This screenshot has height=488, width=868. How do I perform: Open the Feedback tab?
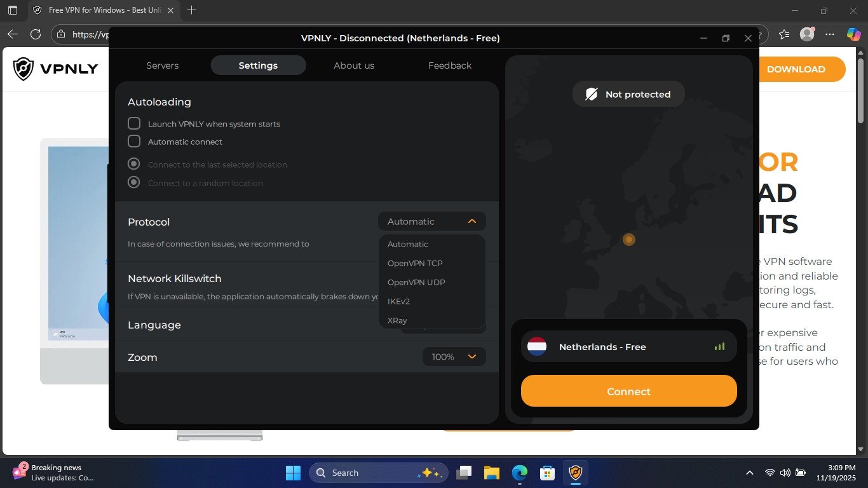449,65
